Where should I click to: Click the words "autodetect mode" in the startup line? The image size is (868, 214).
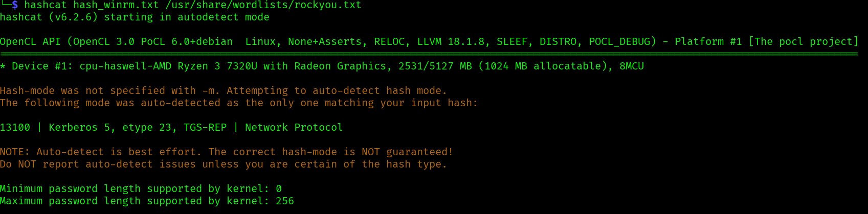point(223,17)
